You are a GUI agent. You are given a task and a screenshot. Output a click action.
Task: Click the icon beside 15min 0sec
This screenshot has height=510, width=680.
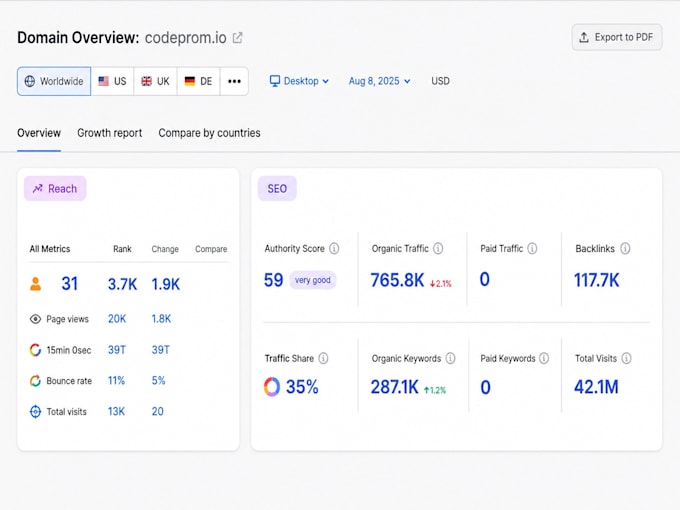click(x=35, y=350)
